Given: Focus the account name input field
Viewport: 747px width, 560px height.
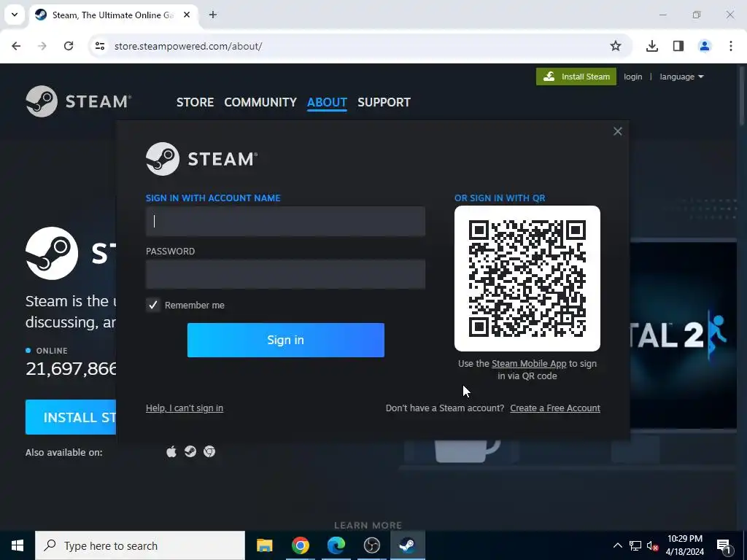Looking at the screenshot, I should click(285, 221).
